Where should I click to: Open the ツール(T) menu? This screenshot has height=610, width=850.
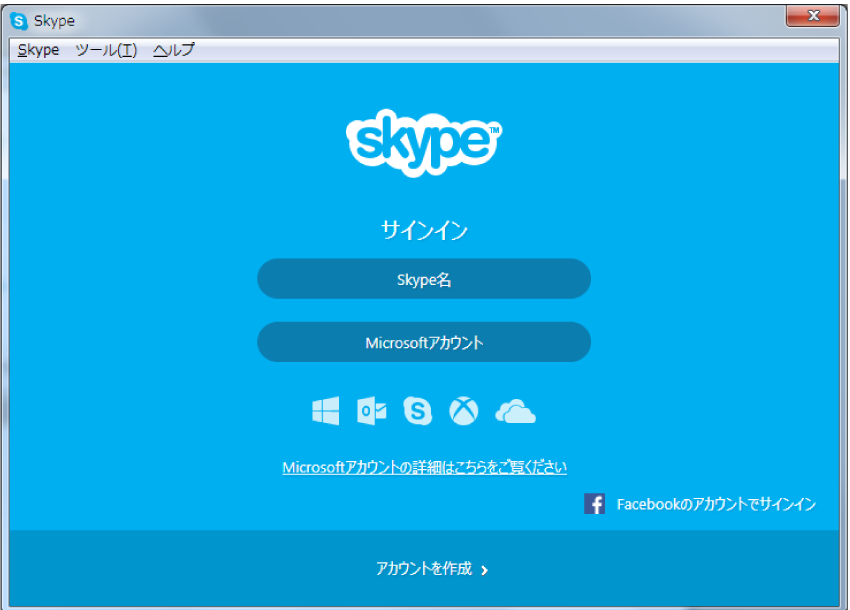tap(106, 50)
